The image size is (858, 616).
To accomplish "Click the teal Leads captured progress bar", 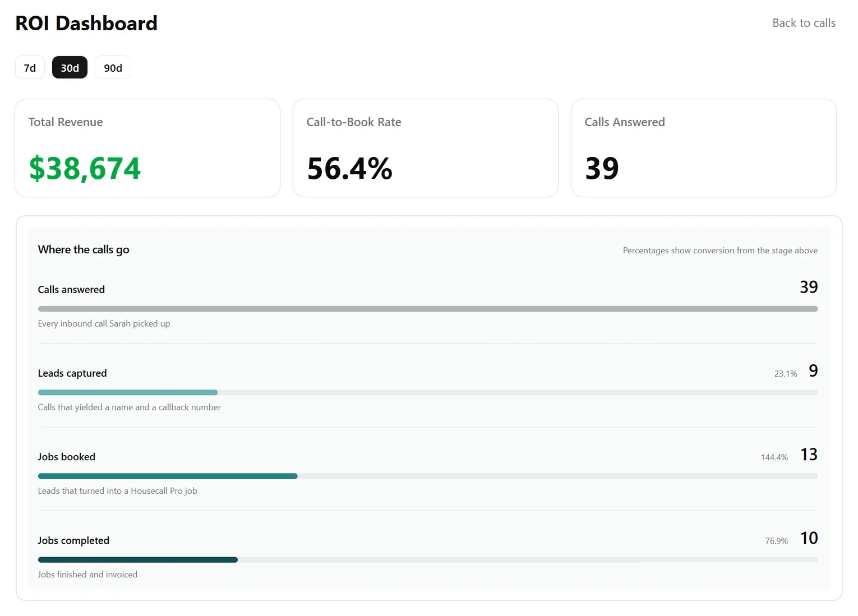I will [128, 392].
